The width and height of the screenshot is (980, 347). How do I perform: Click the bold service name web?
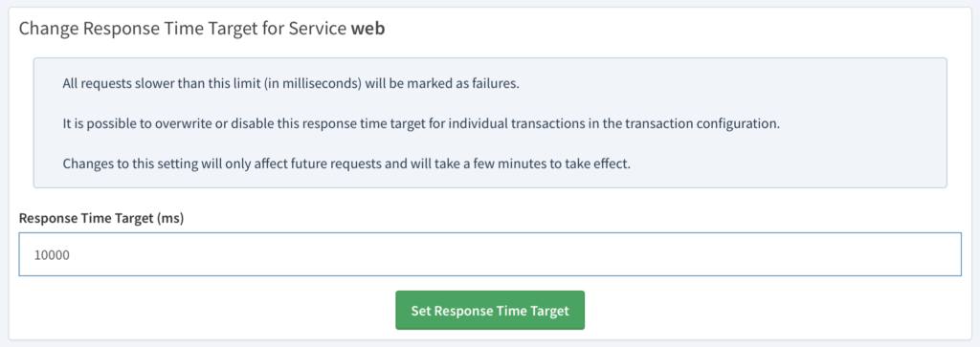tap(368, 30)
